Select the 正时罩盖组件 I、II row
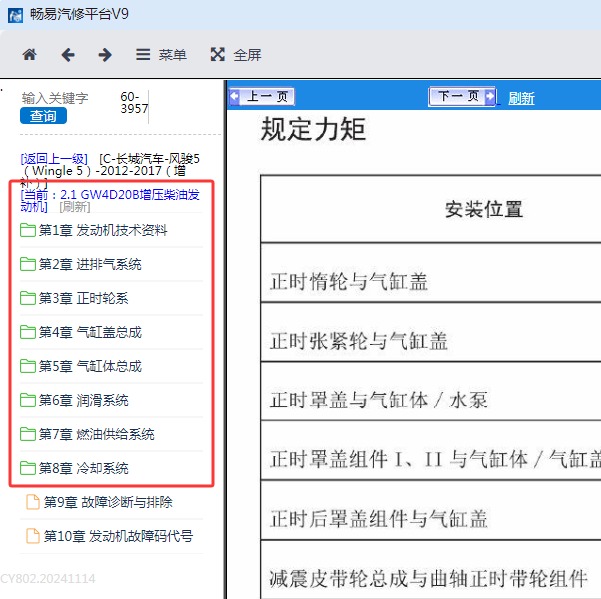The image size is (601, 599). tap(431, 450)
